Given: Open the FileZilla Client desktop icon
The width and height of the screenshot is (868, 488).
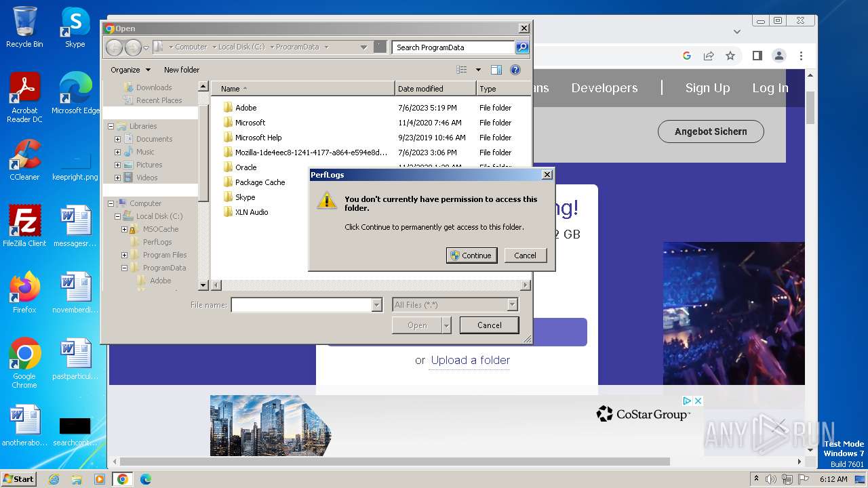Looking at the screenshot, I should point(24,226).
